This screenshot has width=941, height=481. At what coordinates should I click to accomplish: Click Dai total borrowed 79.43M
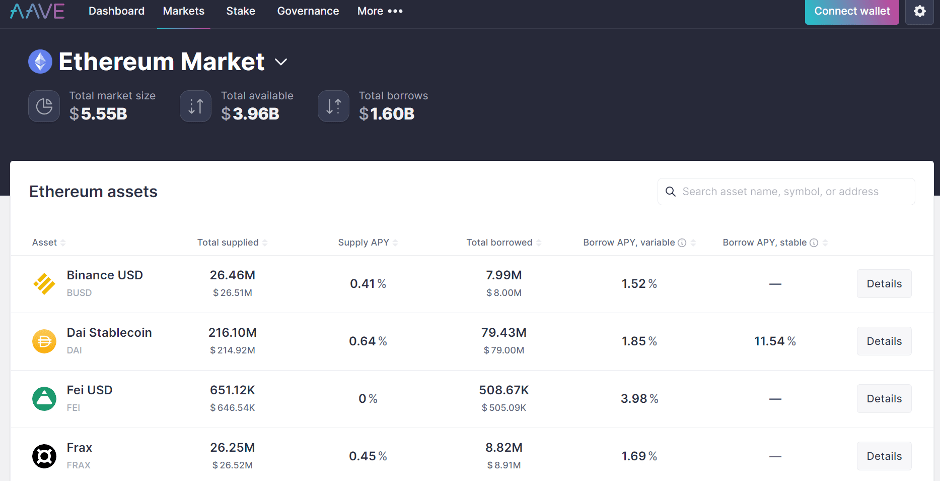coord(504,333)
